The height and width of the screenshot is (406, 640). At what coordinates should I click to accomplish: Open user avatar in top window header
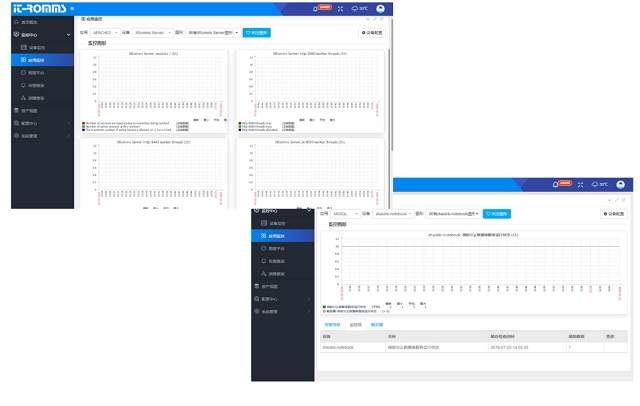(380, 9)
